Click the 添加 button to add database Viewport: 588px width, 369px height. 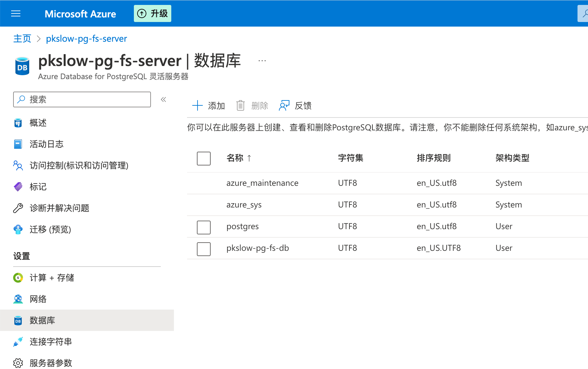208,105
